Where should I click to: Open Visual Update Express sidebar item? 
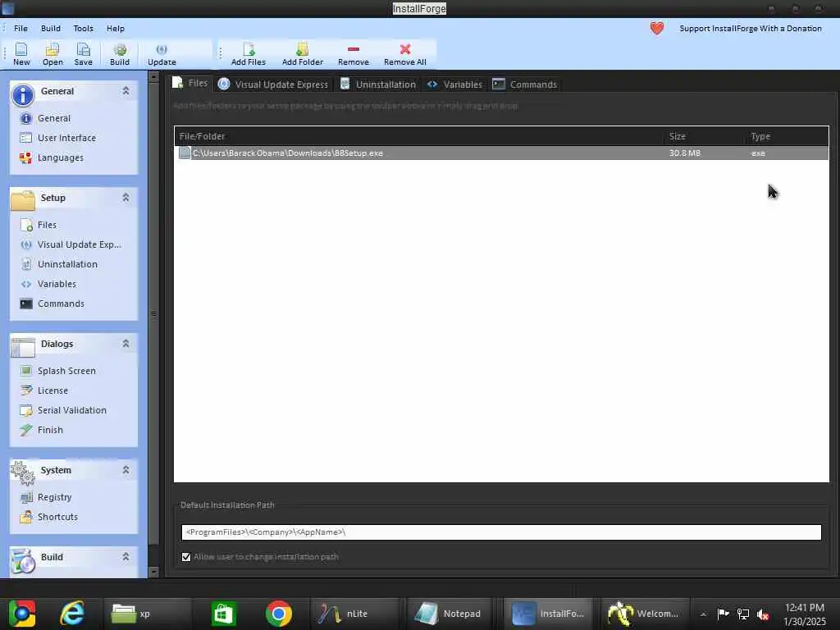click(x=71, y=244)
